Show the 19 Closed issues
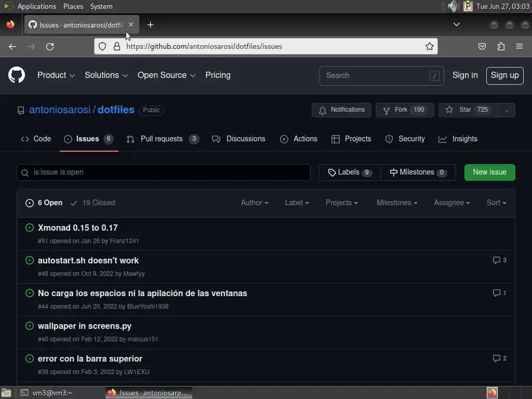The height and width of the screenshot is (399, 532). pos(92,203)
